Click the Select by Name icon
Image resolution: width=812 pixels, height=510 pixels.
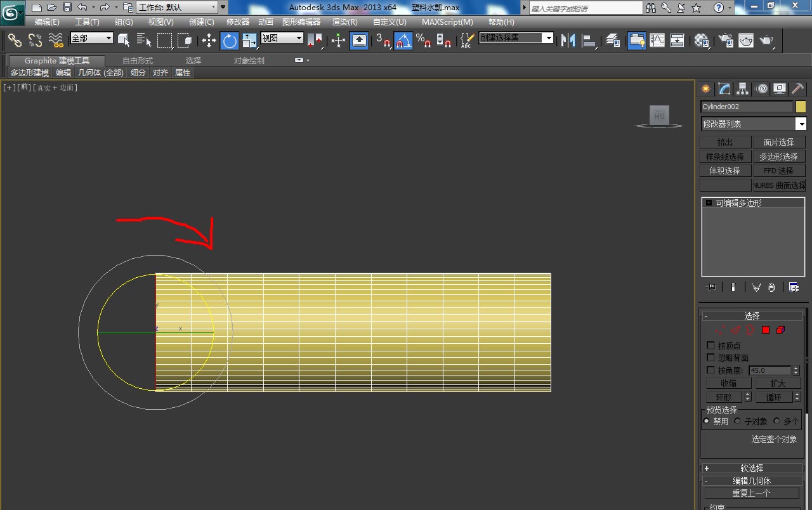[x=144, y=41]
